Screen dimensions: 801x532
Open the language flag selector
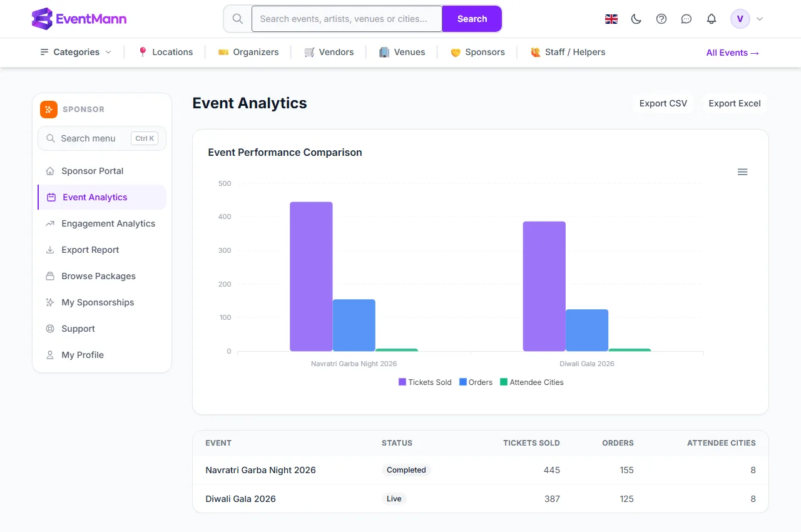coord(611,19)
